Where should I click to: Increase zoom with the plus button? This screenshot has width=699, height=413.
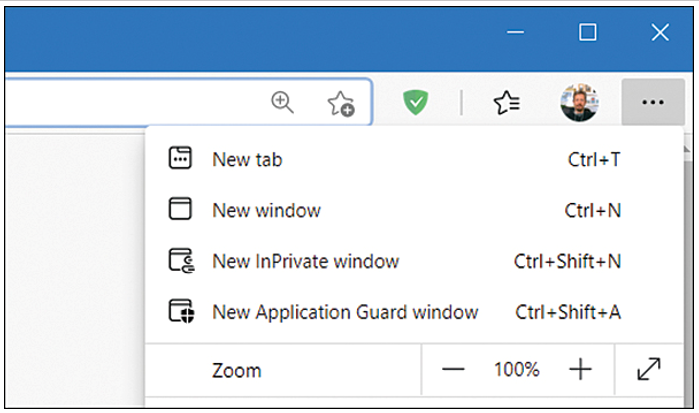point(580,369)
